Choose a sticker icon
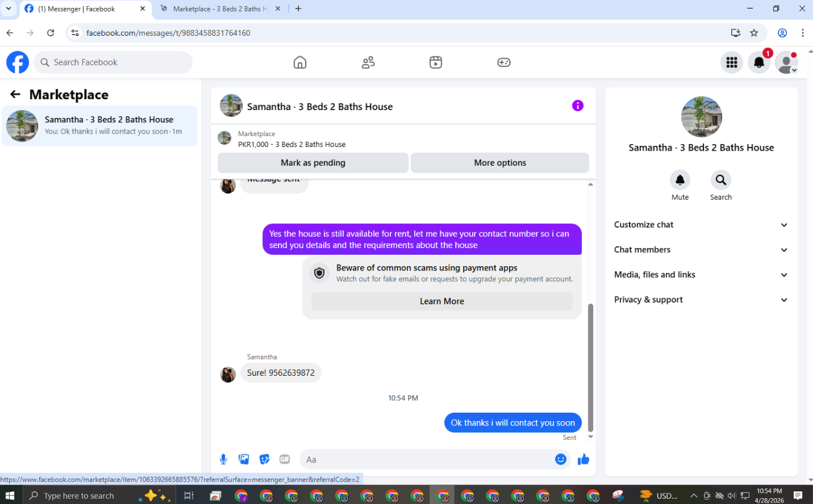The width and height of the screenshot is (813, 504). click(265, 459)
